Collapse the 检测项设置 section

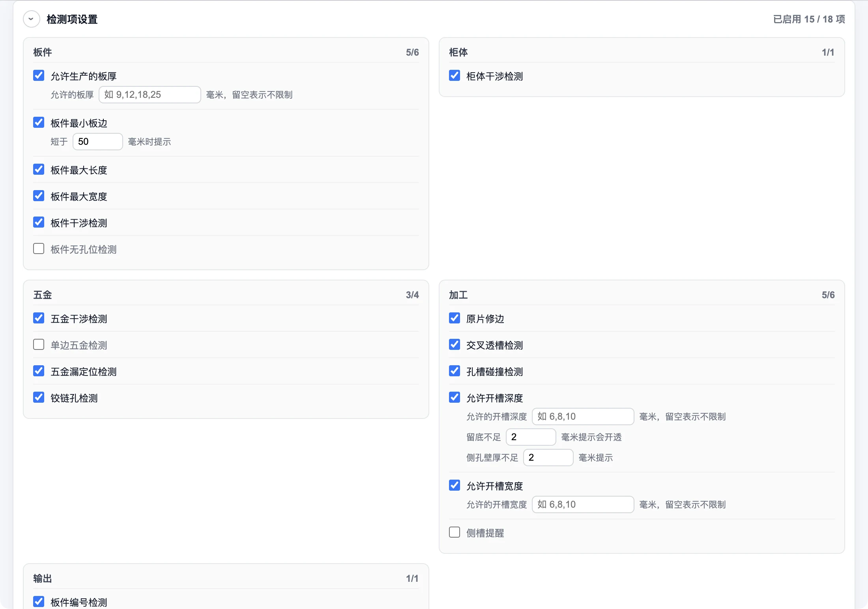[31, 19]
